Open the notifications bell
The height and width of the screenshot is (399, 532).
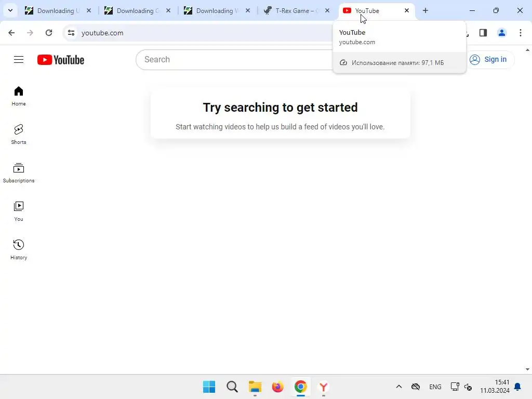click(518, 387)
